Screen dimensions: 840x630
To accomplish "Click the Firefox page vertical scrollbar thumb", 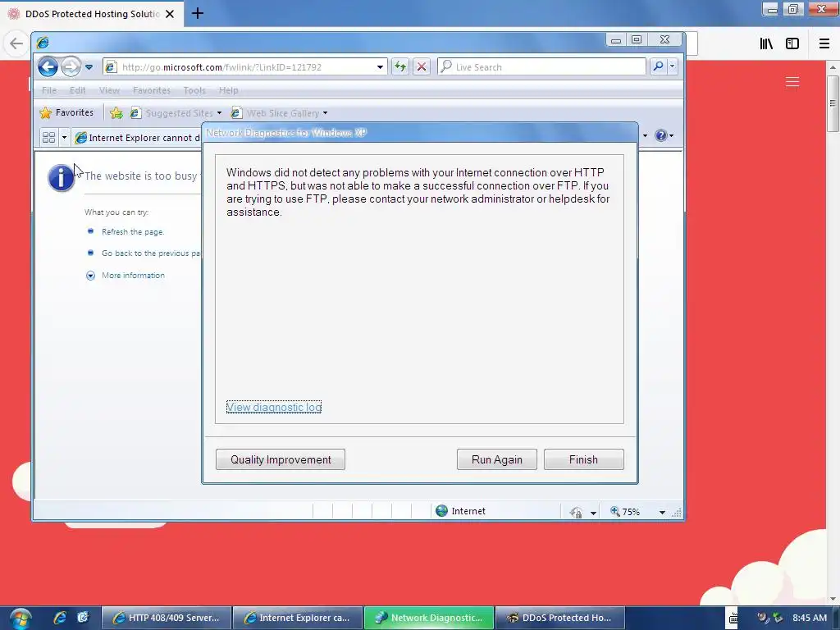I will [x=833, y=103].
